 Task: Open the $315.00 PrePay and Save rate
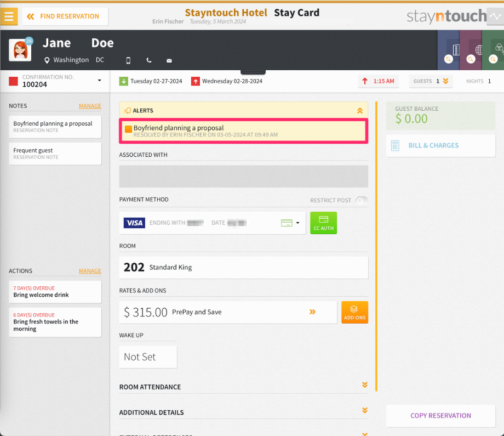228,312
